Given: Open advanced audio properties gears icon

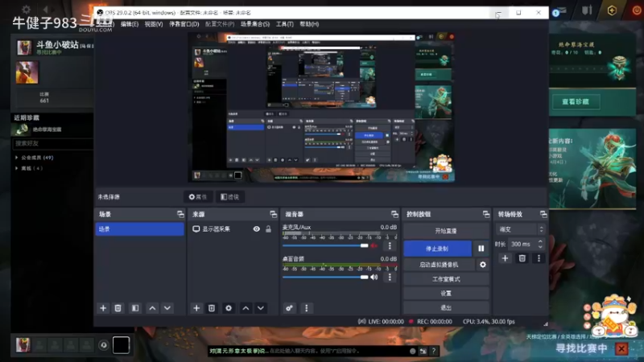Looking at the screenshot, I should 289,308.
